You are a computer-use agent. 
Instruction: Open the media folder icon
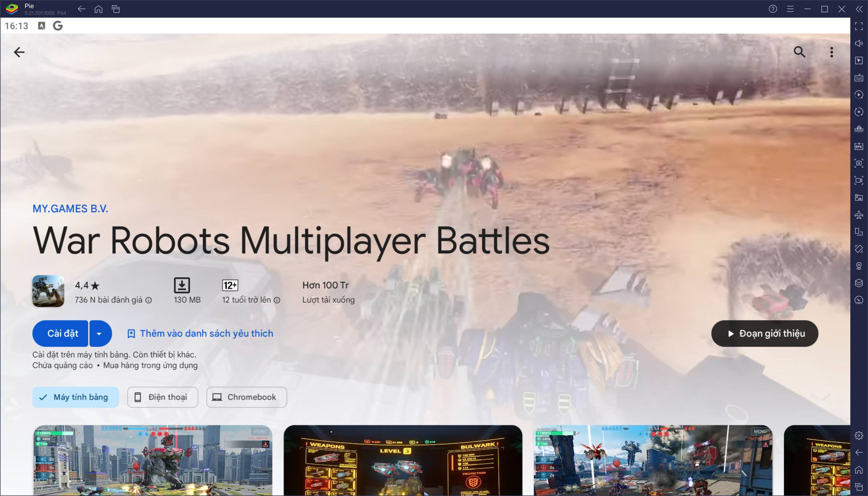pyautogui.click(x=859, y=198)
